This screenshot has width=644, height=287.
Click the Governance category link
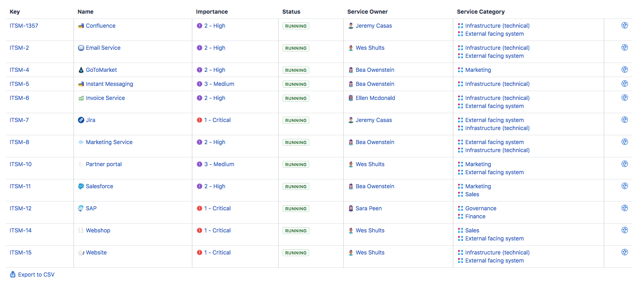pyautogui.click(x=481, y=208)
